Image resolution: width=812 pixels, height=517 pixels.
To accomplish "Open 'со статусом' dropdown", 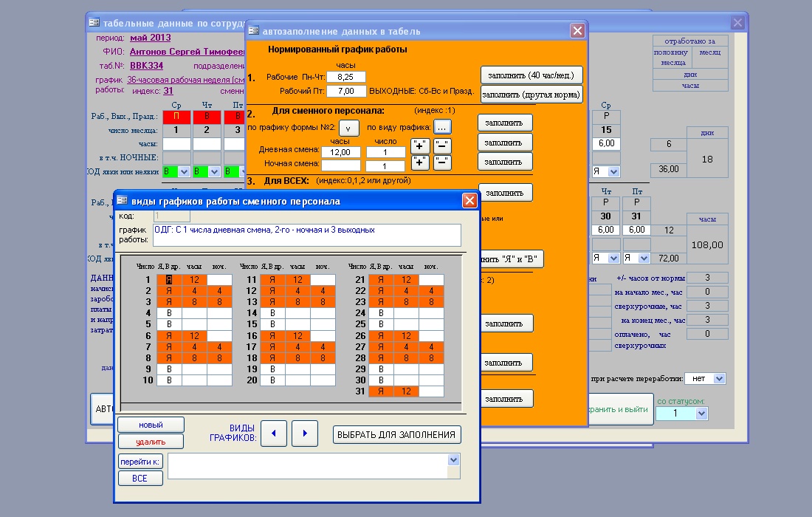I will point(701,414).
